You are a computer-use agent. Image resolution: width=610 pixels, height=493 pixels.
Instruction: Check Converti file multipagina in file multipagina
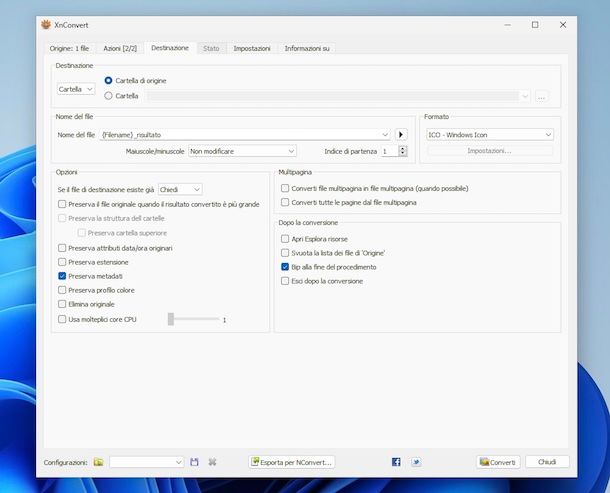[285, 188]
